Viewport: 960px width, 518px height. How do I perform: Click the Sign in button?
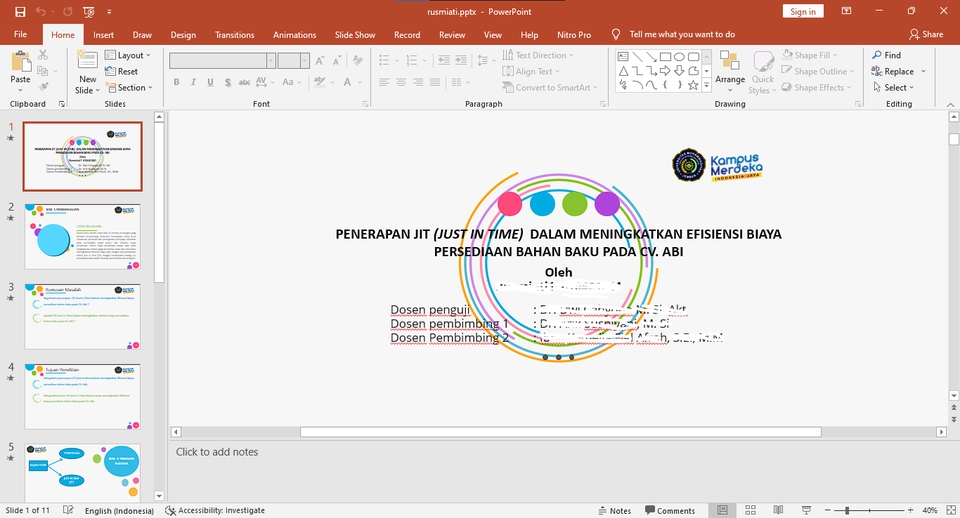tap(803, 12)
